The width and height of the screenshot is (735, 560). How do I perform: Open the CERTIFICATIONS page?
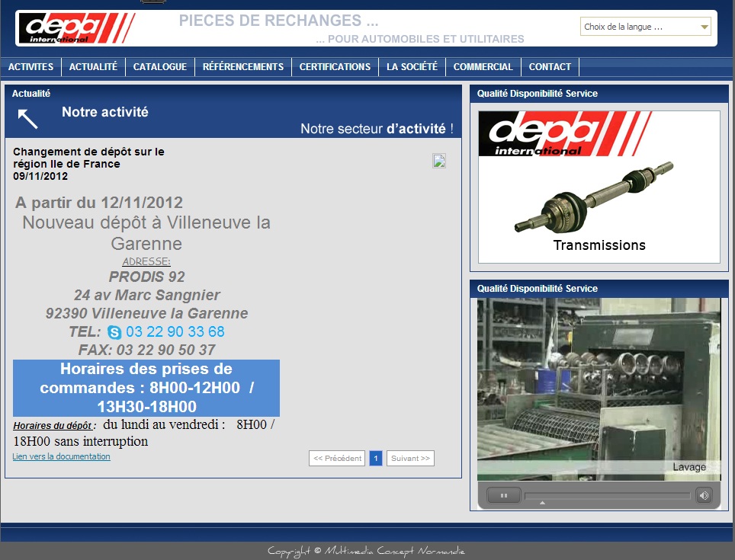[x=335, y=67]
